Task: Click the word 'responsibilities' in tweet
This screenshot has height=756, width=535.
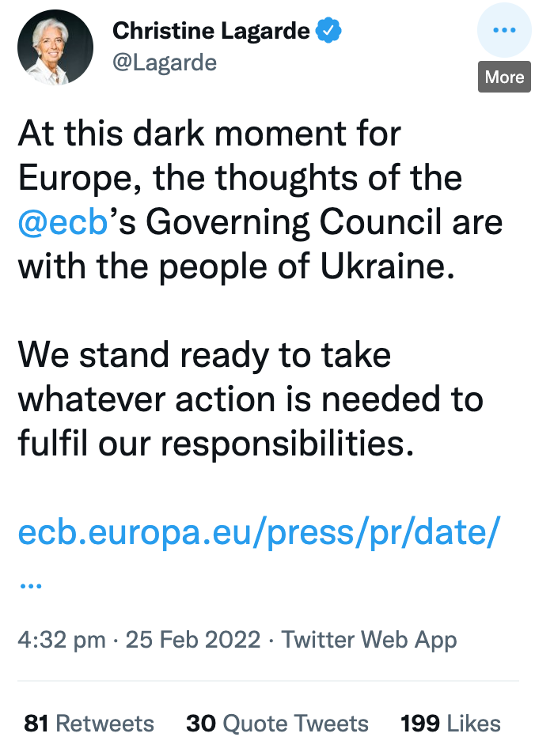Action: tap(286, 444)
